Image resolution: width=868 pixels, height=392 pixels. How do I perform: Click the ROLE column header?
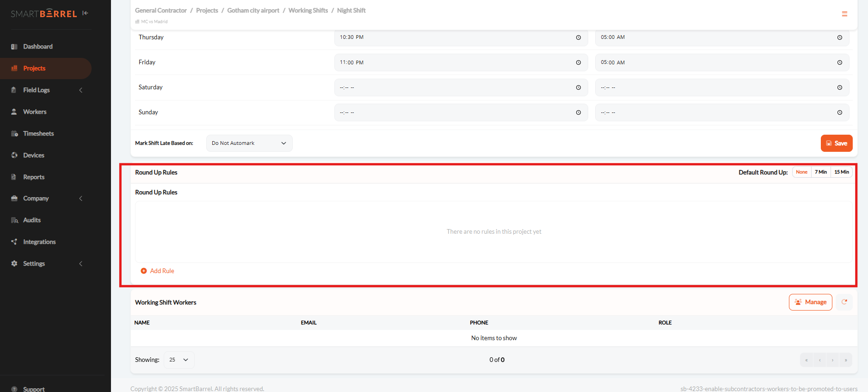point(665,323)
